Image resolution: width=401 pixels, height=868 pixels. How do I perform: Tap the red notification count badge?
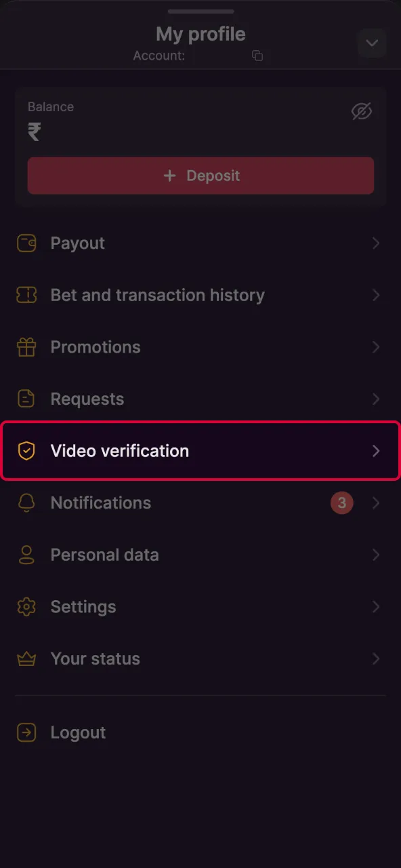pyautogui.click(x=341, y=502)
